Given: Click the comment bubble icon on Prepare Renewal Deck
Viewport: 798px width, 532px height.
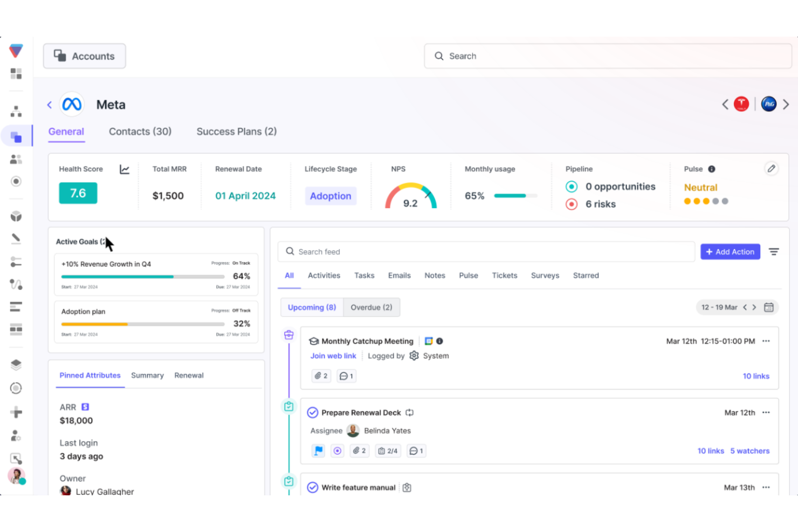Looking at the screenshot, I should (416, 451).
